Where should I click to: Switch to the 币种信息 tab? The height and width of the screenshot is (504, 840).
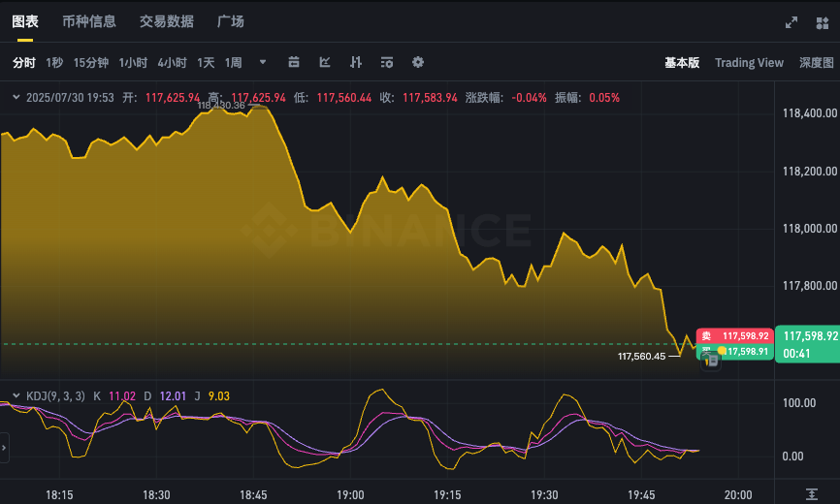point(88,21)
